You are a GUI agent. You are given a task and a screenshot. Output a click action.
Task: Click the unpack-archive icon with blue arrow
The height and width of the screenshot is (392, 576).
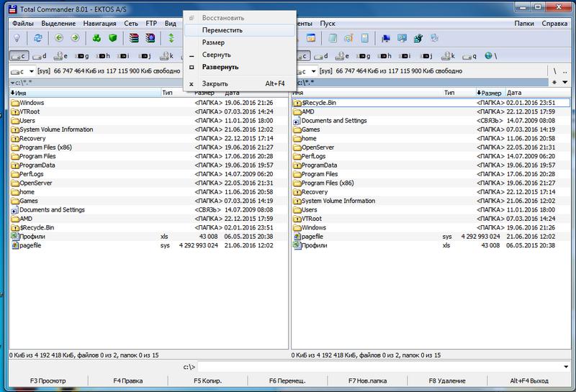click(x=150, y=38)
